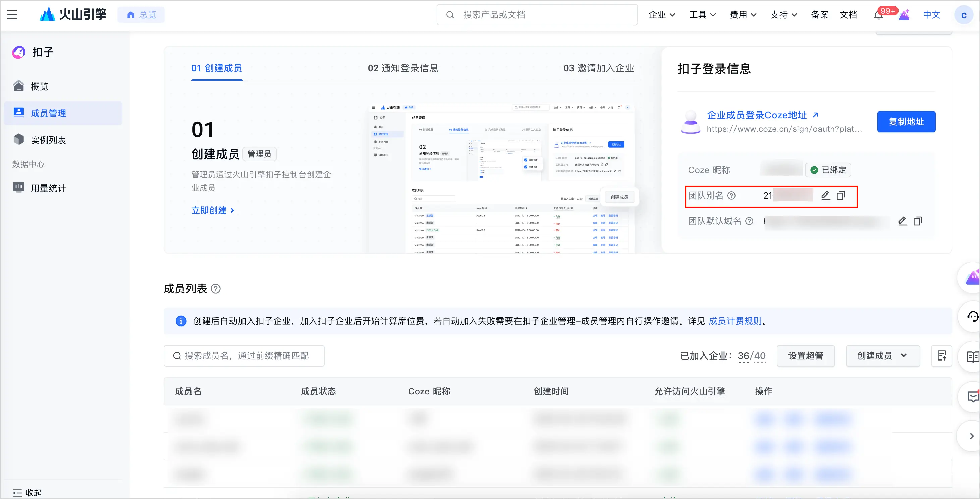
Task: Expand the 费用 dropdown menu
Action: pyautogui.click(x=743, y=15)
